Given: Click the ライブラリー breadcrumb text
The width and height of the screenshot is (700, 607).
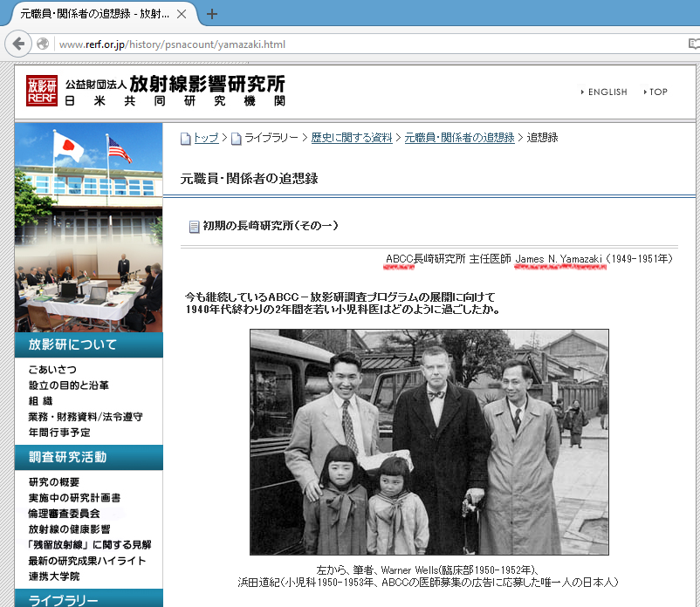Looking at the screenshot, I should click(x=271, y=138).
